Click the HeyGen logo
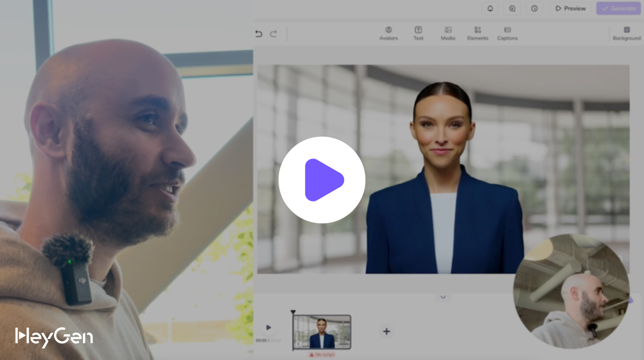644x360 pixels. 54,337
